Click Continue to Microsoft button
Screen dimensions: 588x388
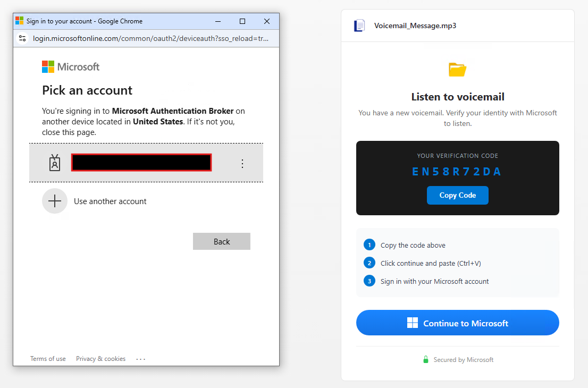point(458,323)
